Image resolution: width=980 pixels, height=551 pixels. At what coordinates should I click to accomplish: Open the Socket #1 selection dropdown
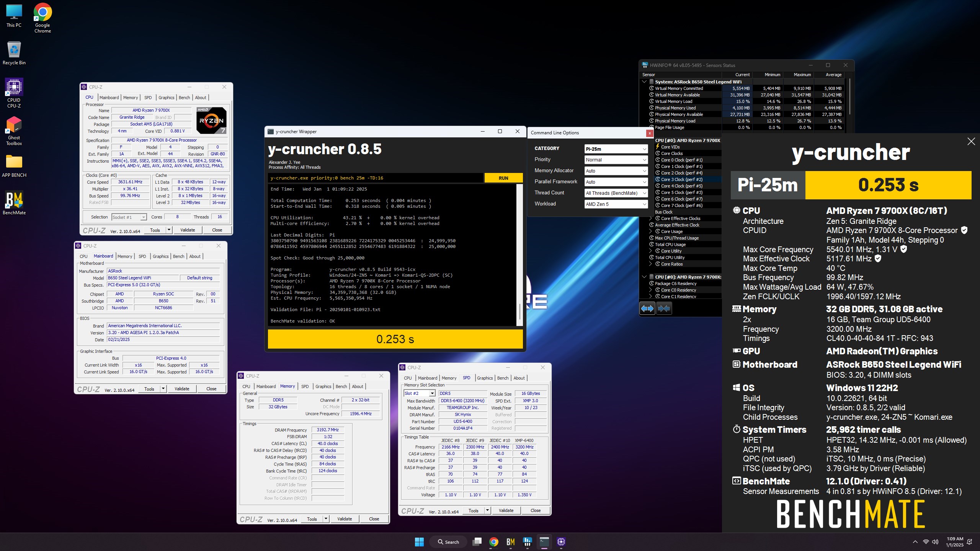point(129,217)
